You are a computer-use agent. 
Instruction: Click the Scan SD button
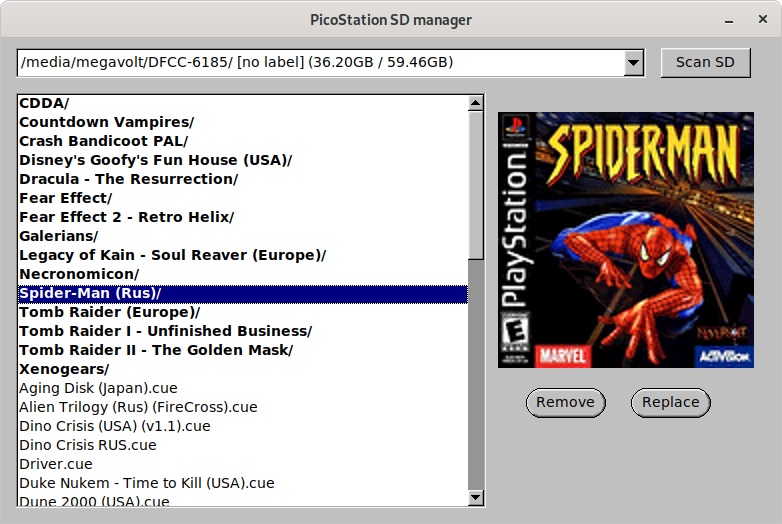click(705, 62)
